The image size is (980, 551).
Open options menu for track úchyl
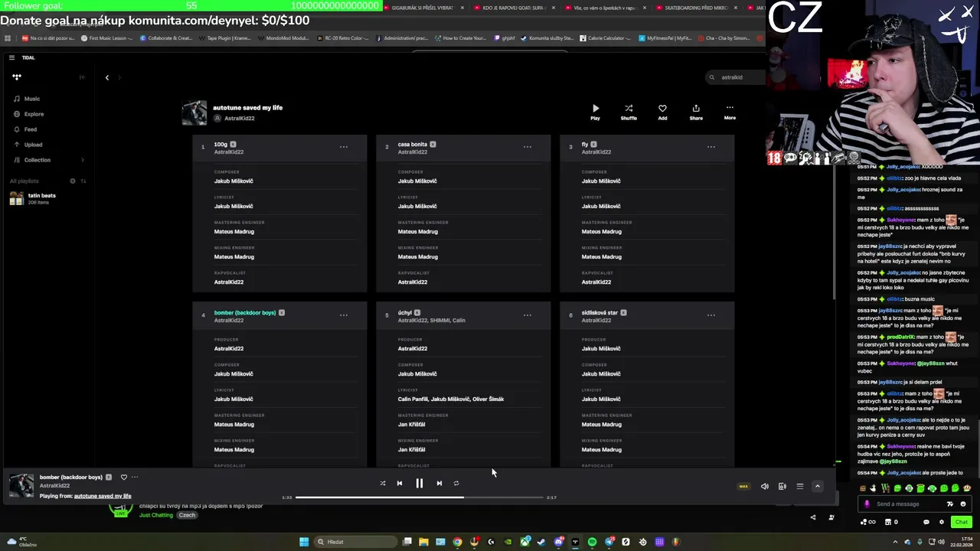(528, 315)
